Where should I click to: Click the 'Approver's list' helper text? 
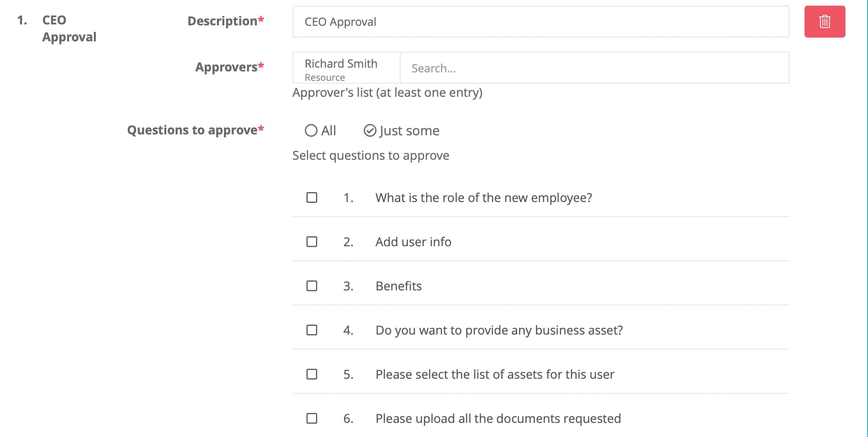click(387, 93)
